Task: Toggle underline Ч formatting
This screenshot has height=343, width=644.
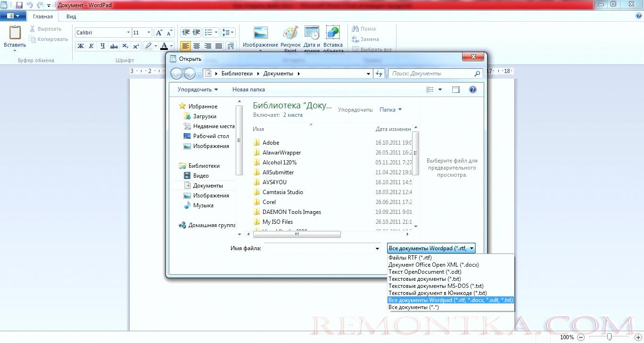Action: coord(102,46)
